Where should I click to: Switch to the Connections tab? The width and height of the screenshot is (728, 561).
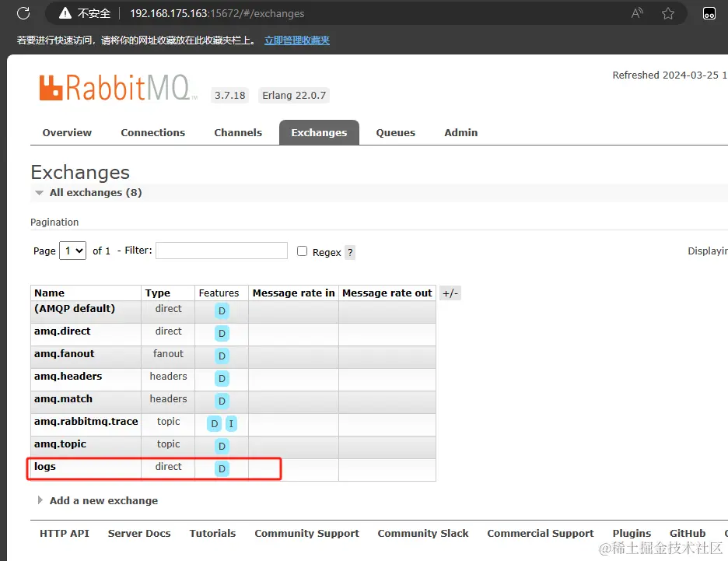(152, 133)
